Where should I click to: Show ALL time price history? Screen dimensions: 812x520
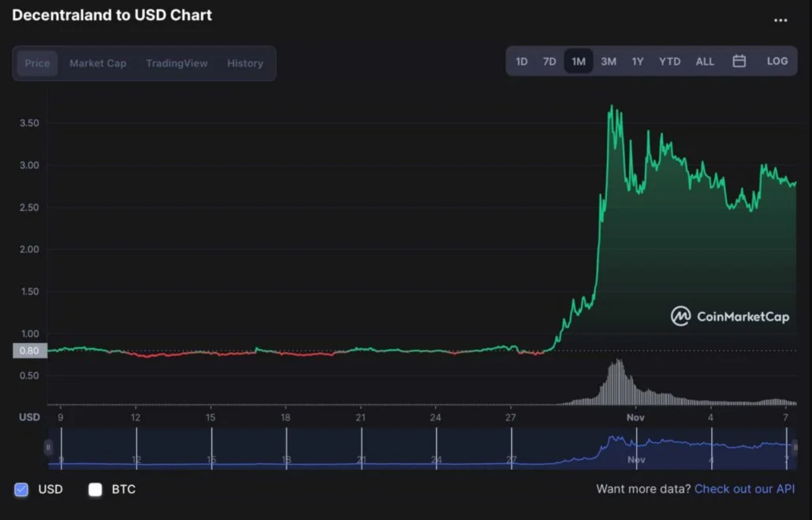pyautogui.click(x=704, y=61)
